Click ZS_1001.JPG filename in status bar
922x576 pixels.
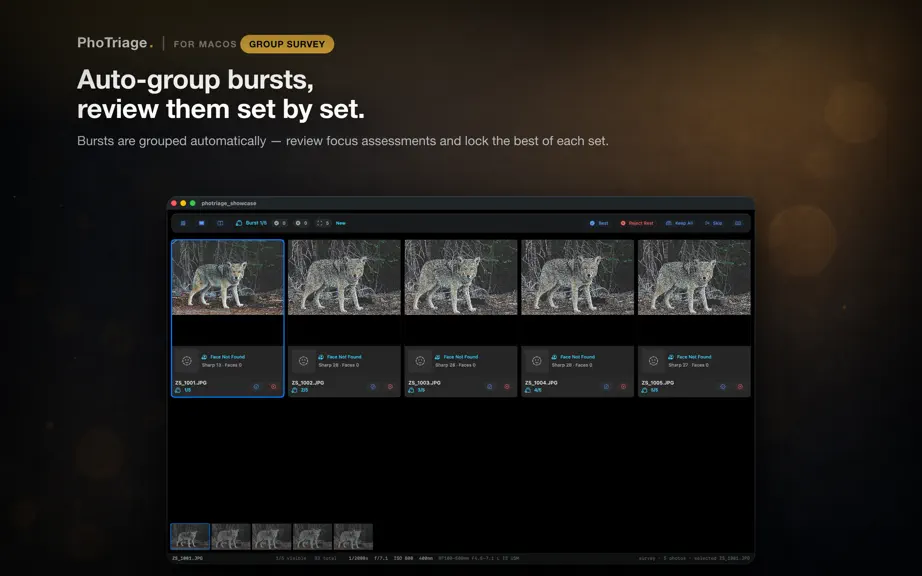click(x=187, y=558)
